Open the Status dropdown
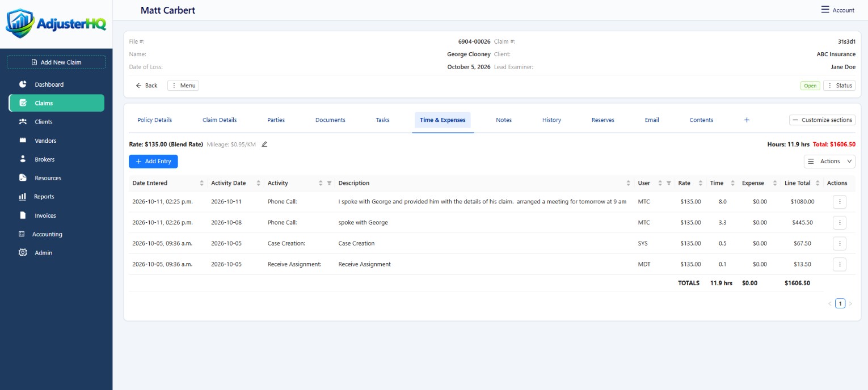Screen dimensions: 868x390 (x=839, y=86)
